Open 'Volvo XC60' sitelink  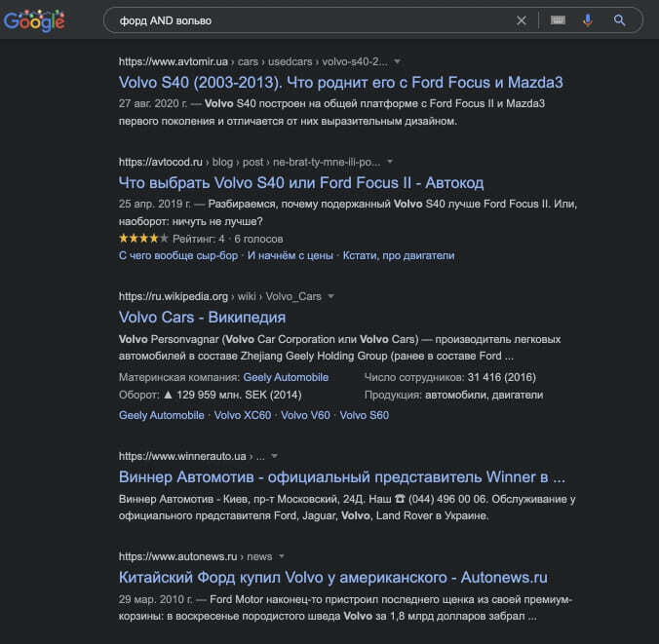click(x=243, y=415)
